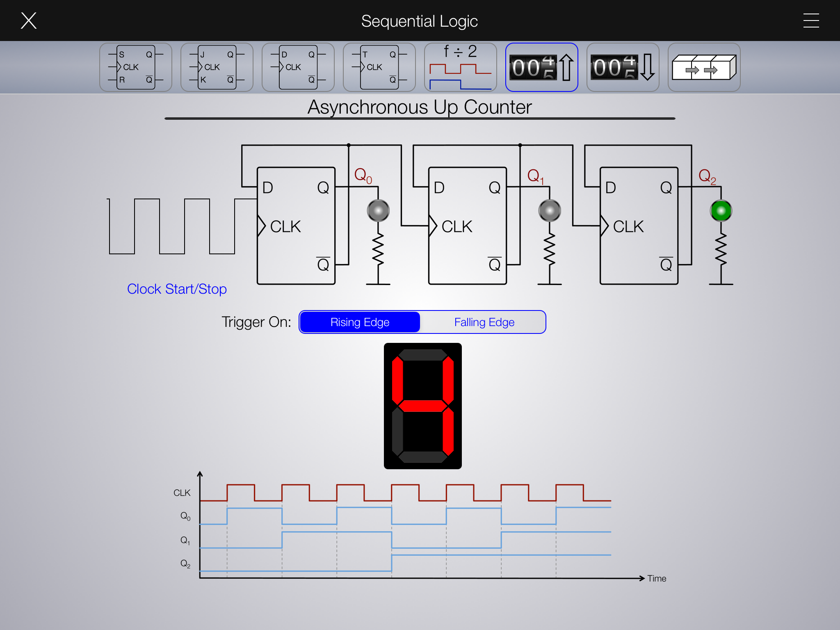Image resolution: width=840 pixels, height=630 pixels.
Task: Click the third D flip-flop block
Action: [x=639, y=226]
